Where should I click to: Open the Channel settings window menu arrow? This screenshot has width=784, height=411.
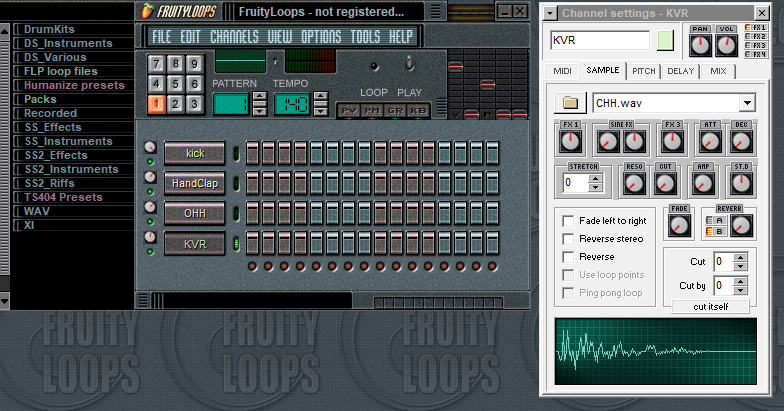pyautogui.click(x=550, y=14)
